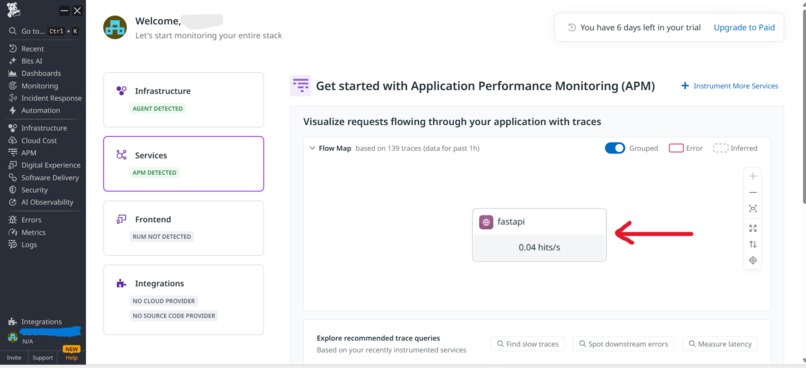The height and width of the screenshot is (368, 806).
Task: Click the recenter target map icon
Action: click(753, 260)
